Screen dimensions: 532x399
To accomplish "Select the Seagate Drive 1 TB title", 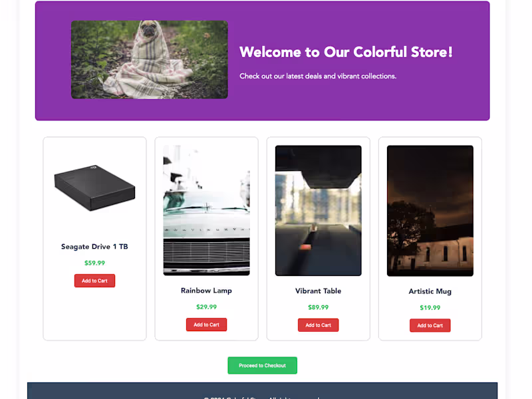I will click(x=94, y=247).
